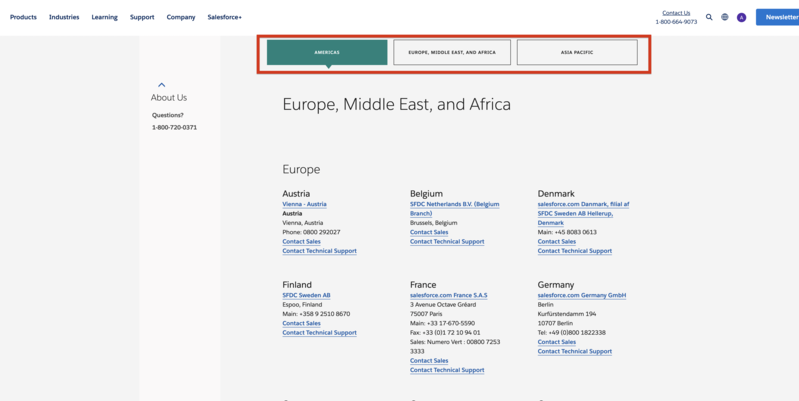Click the Questions? sidebar label

pos(168,115)
